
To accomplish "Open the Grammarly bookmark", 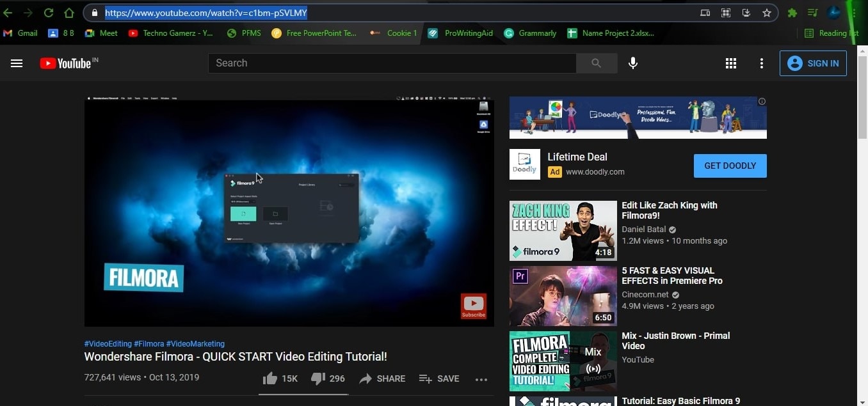I will 530,33.
